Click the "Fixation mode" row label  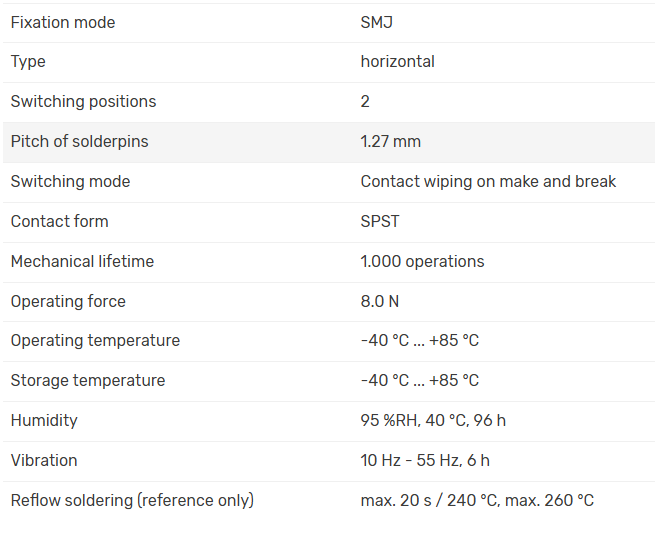tap(63, 22)
